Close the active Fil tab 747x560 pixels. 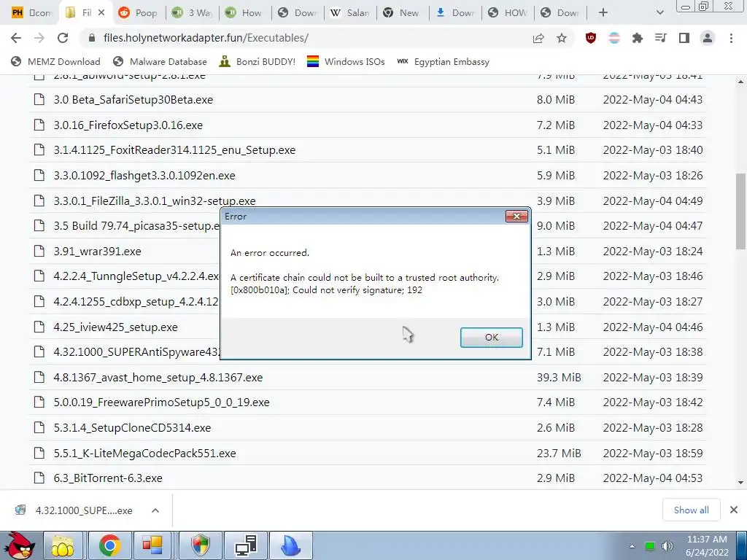101,13
